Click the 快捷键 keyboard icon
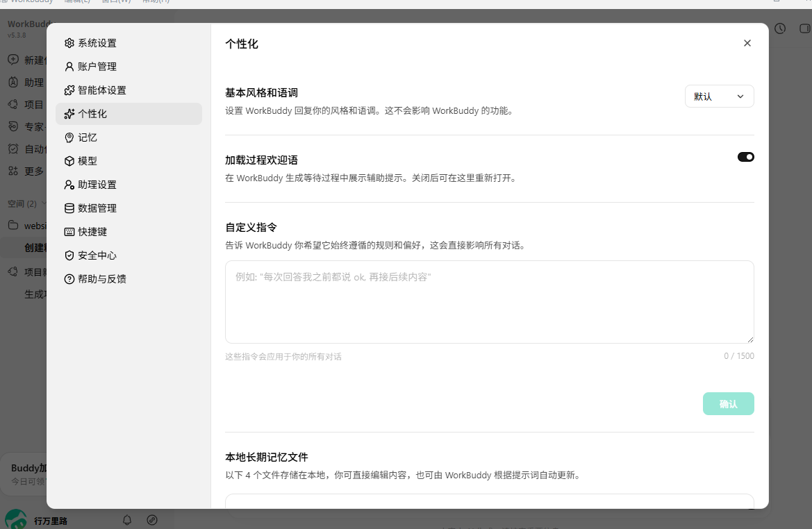The image size is (812, 529). [x=69, y=232]
